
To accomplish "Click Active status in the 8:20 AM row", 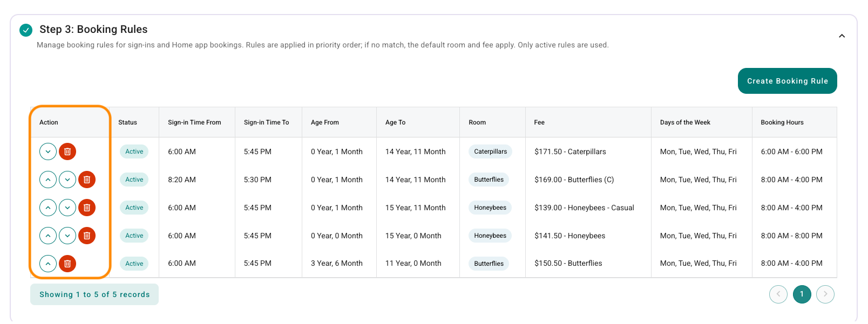I will click(134, 180).
